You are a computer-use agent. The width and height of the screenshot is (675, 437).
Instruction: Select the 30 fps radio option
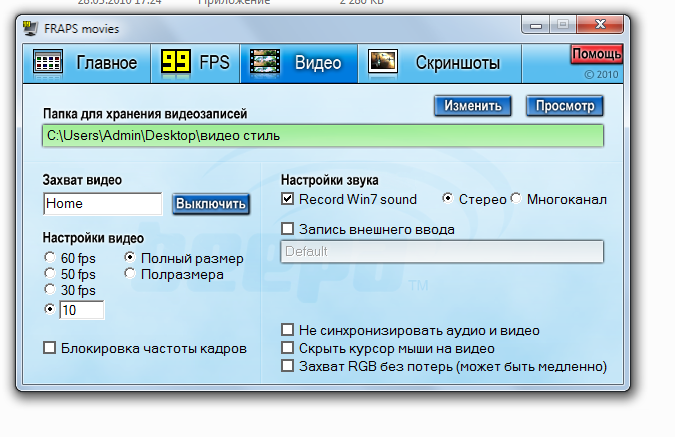pos(50,291)
